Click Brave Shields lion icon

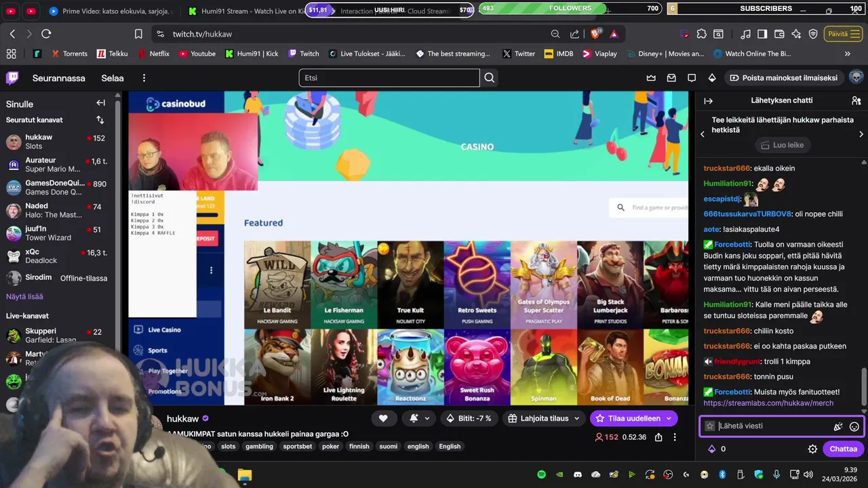[595, 34]
